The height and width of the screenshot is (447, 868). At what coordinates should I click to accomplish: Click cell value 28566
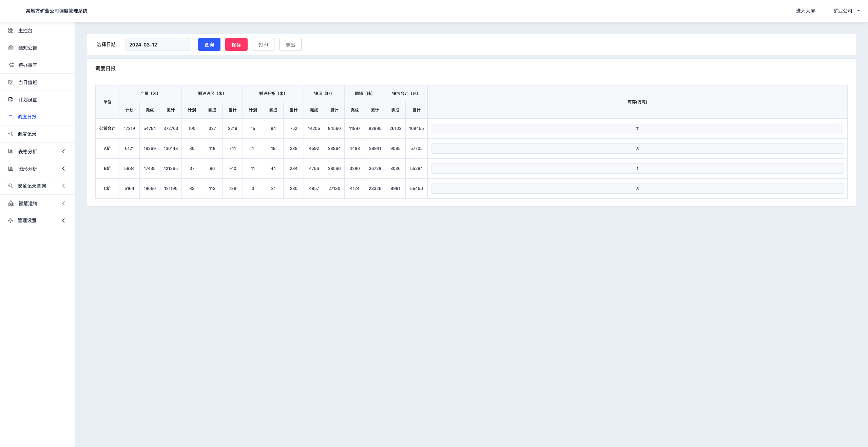[x=334, y=169]
